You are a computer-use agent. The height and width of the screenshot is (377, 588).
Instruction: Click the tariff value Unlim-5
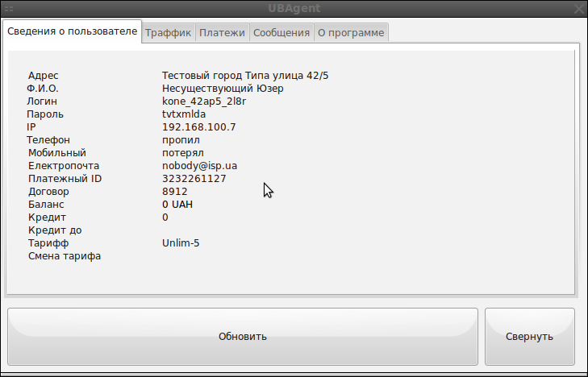[x=181, y=243]
